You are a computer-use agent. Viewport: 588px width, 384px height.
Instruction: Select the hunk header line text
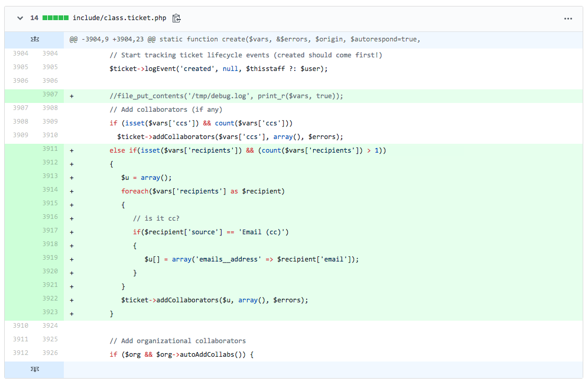(x=245, y=40)
